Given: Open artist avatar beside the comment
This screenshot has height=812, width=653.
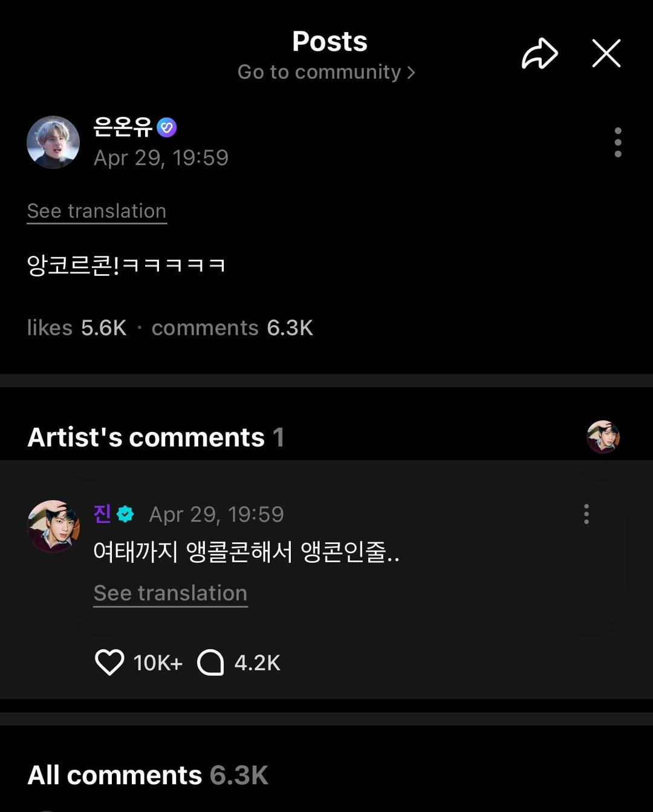Looking at the screenshot, I should pyautogui.click(x=54, y=526).
